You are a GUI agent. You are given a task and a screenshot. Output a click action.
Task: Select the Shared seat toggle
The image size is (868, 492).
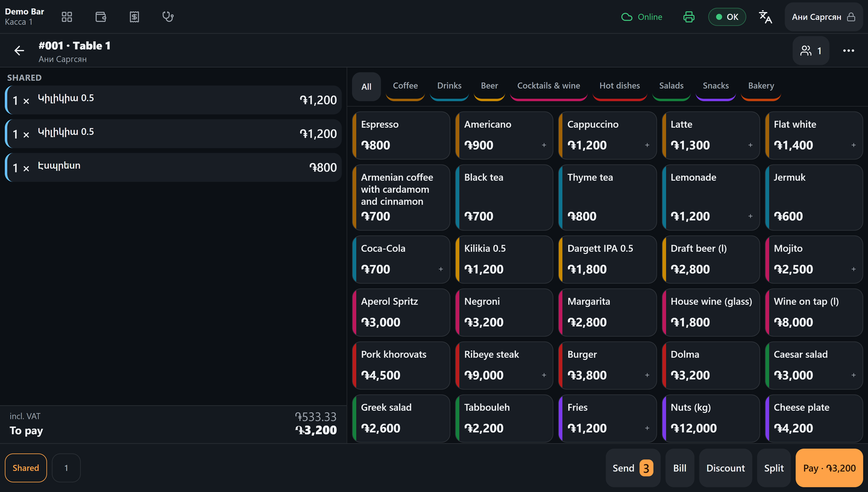[26, 468]
